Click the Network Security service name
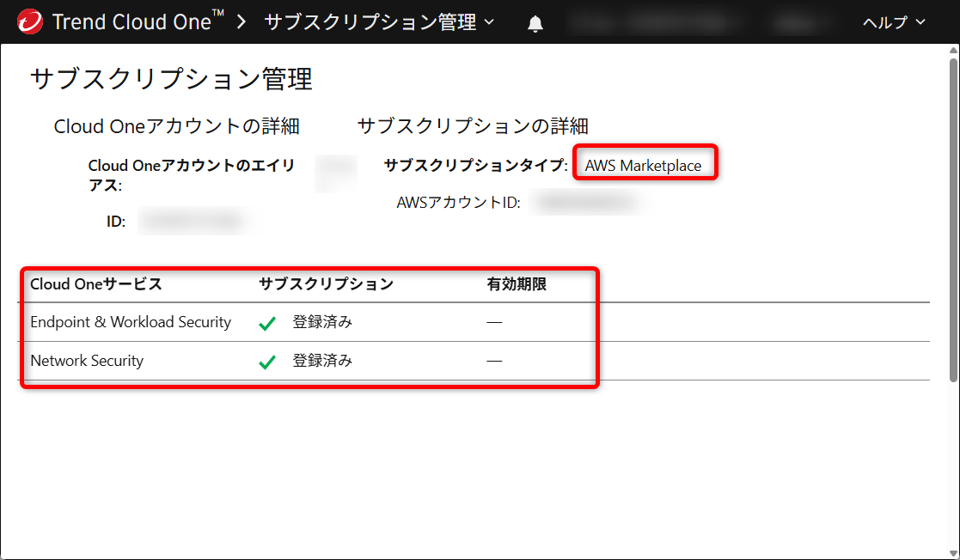960x560 pixels. (87, 361)
